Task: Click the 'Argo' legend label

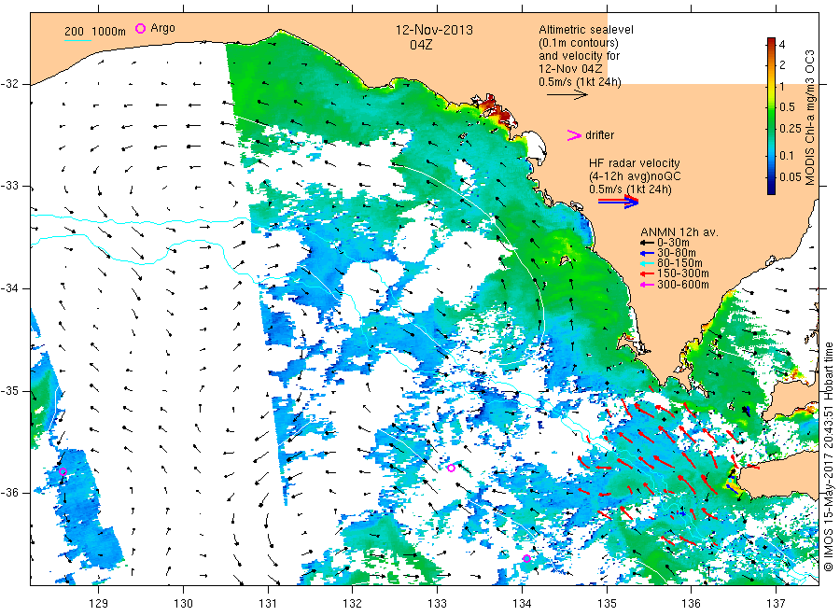Action: [x=162, y=28]
